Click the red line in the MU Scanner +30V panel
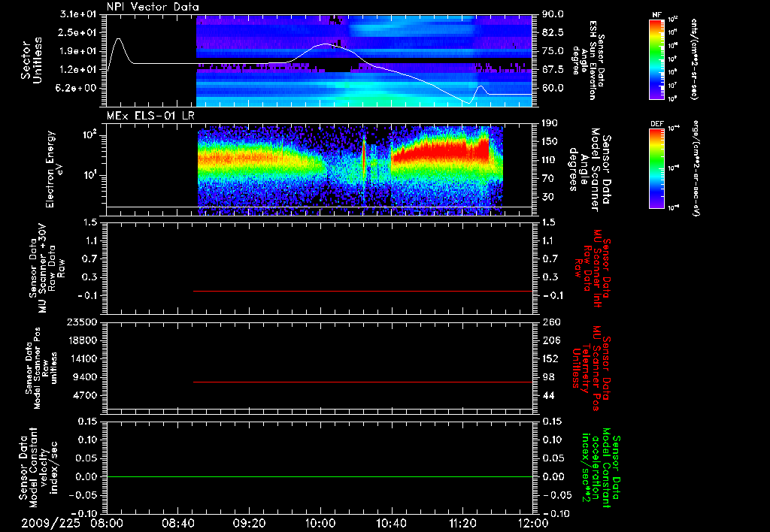The height and width of the screenshot is (532, 770). (363, 291)
